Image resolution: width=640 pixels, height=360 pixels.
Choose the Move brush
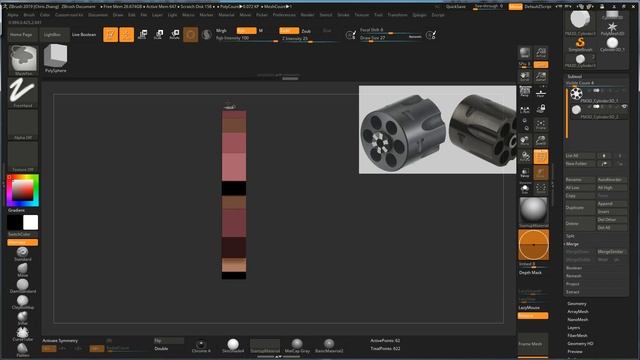(x=22, y=270)
